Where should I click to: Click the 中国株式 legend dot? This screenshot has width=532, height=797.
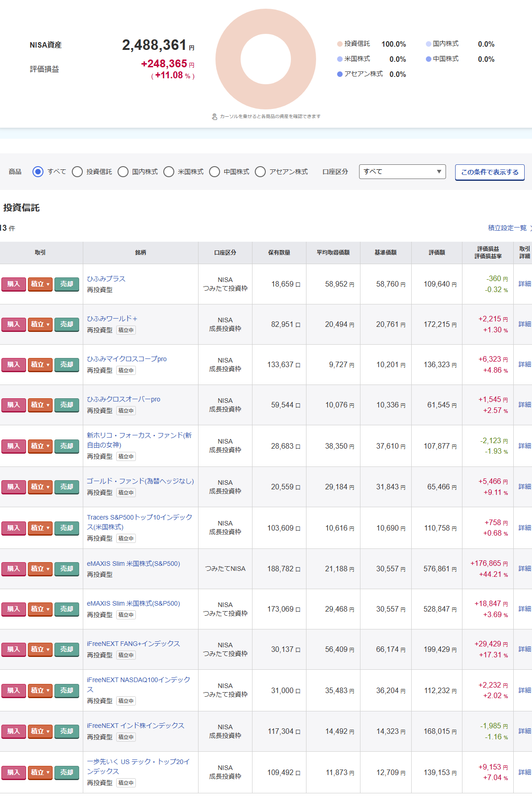pos(428,59)
